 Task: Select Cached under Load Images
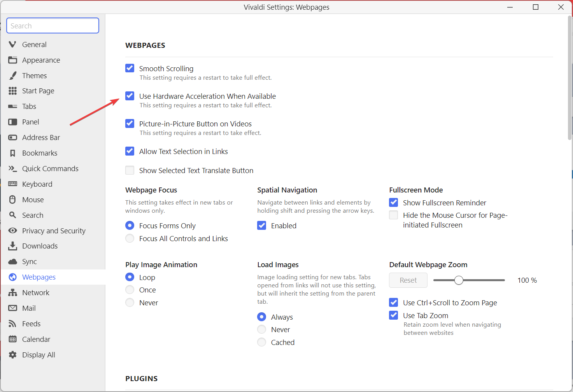pyautogui.click(x=262, y=342)
